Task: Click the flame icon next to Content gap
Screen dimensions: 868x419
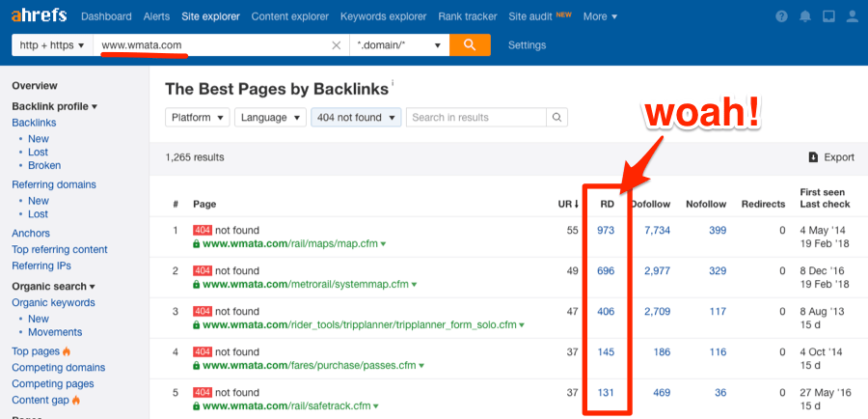Action: coord(76,400)
